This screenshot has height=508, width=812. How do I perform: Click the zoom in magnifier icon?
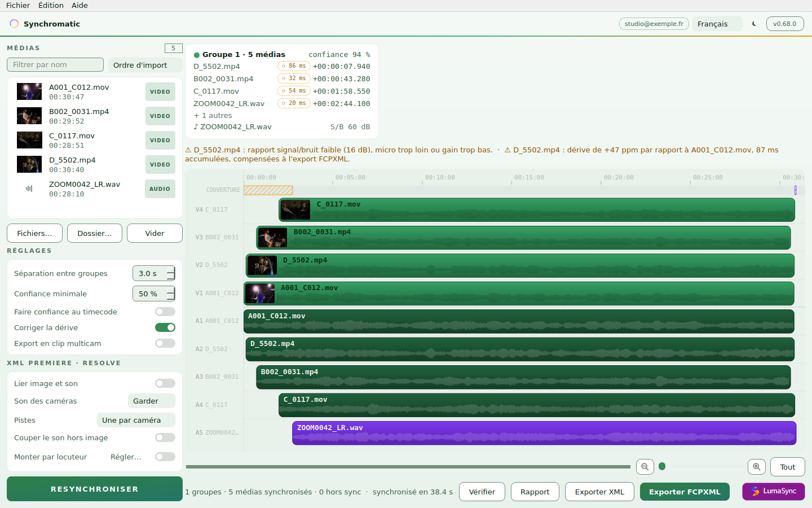[757, 467]
